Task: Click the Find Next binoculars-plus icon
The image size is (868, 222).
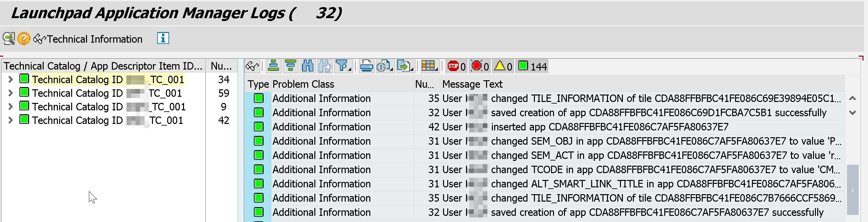Action: pos(325,66)
